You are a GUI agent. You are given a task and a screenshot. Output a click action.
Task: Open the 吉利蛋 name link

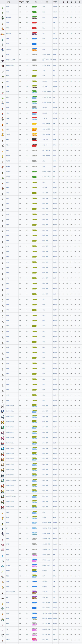click(7, 544)
